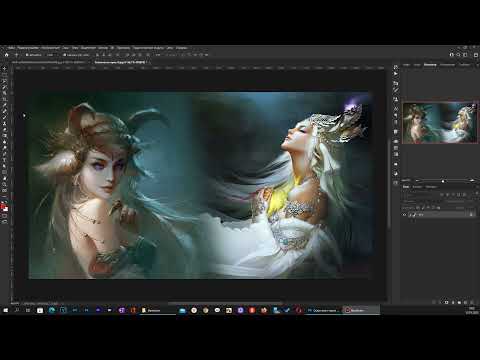Toggle the lock icon on the layer
This screenshot has width=480, height=360.
471,215
